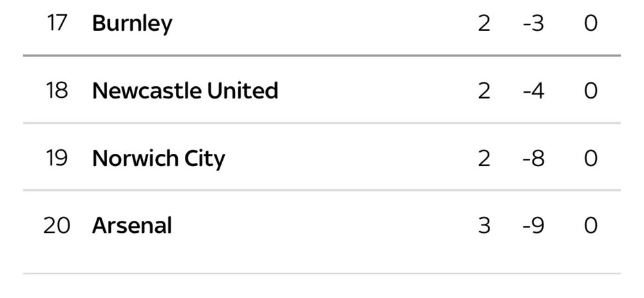Image resolution: width=644 pixels, height=298 pixels.
Task: Open the Arsenal team link
Action: (x=132, y=226)
